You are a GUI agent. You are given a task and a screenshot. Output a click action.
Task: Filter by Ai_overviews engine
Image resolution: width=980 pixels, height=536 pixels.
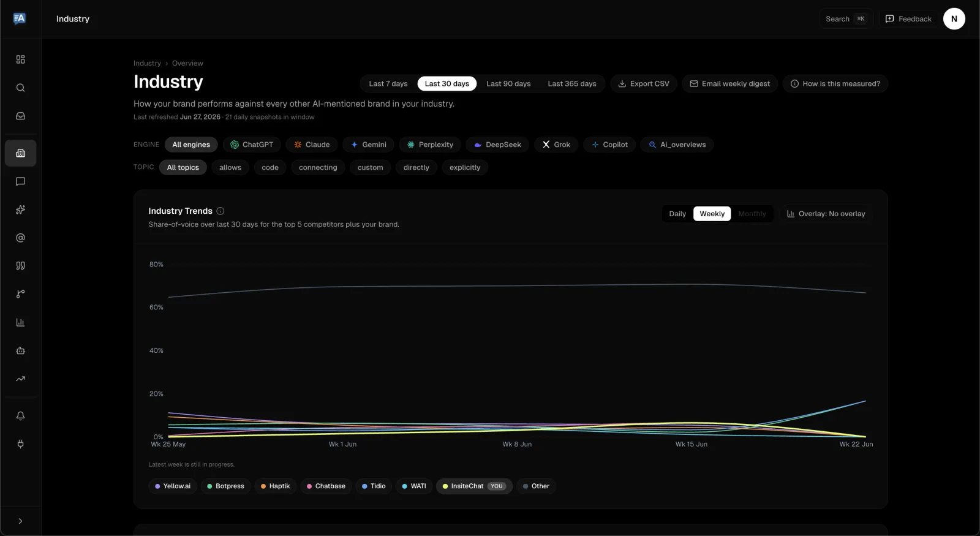click(x=677, y=145)
